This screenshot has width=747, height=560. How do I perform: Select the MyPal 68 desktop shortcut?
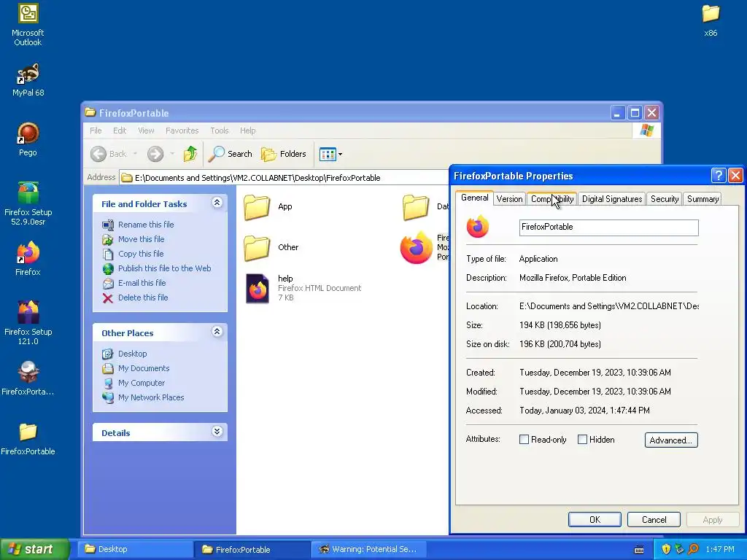(x=28, y=79)
